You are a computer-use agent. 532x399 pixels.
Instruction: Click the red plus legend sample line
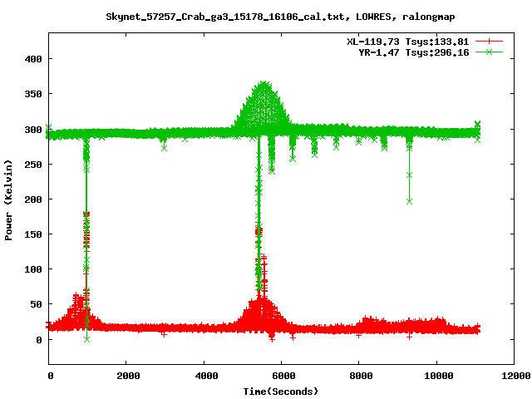489,42
